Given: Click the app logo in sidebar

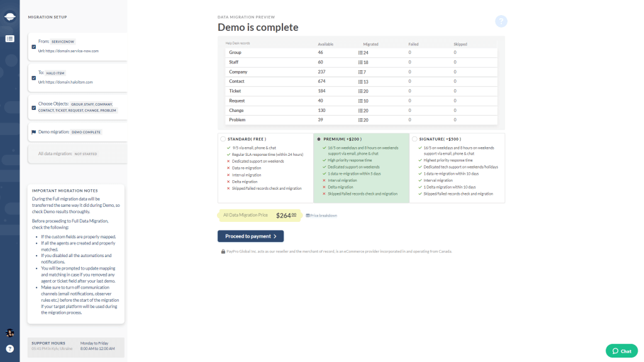Looking at the screenshot, I should 10,16.
